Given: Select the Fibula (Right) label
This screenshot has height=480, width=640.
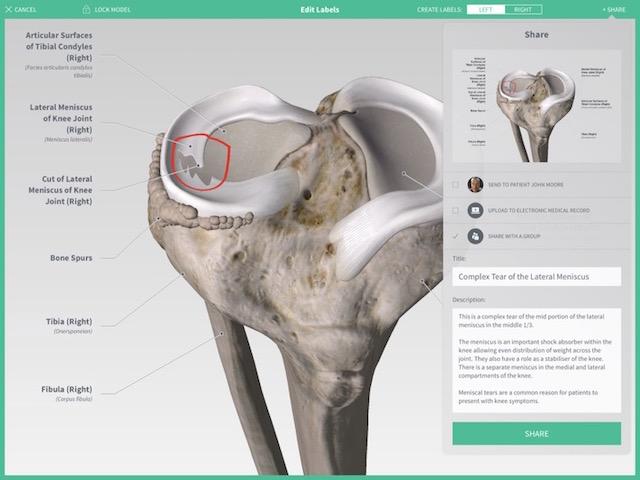Looking at the screenshot, I should 67,393.
